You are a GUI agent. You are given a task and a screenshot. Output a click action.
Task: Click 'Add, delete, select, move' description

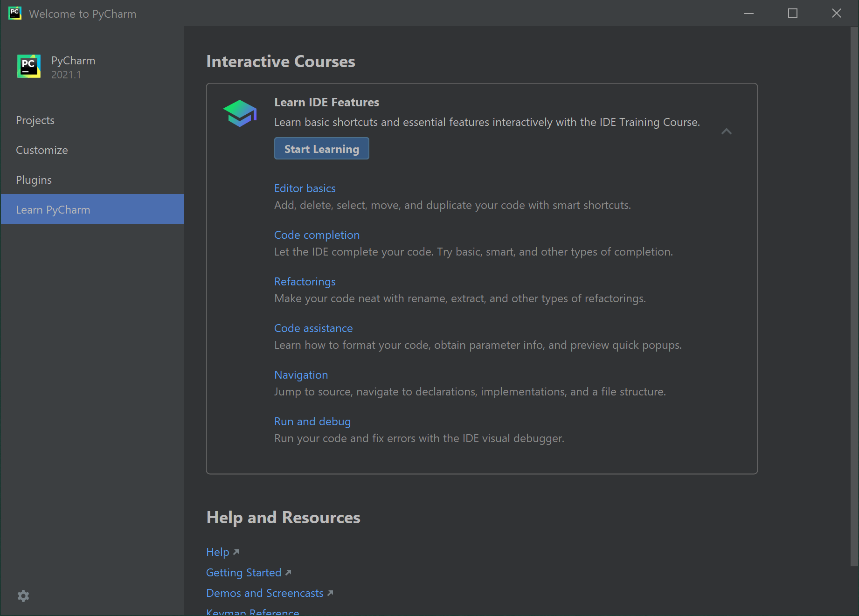(x=452, y=205)
